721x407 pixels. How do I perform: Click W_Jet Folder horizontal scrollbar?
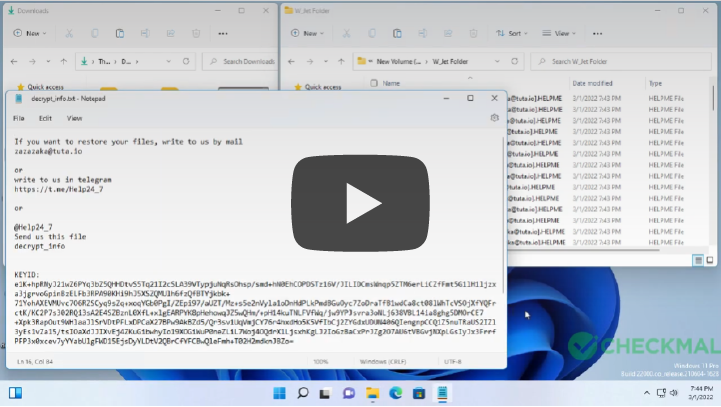[x=583, y=250]
